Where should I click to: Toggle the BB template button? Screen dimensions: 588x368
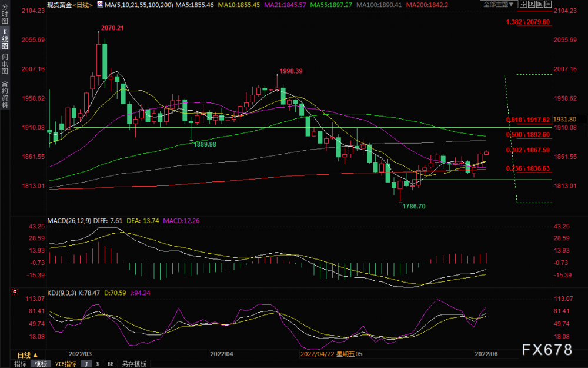[x=111, y=364]
